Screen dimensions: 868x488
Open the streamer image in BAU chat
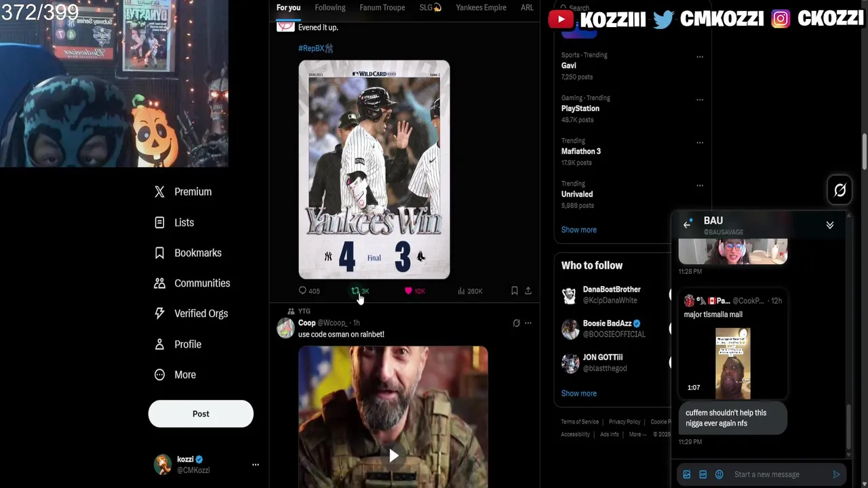[733, 251]
